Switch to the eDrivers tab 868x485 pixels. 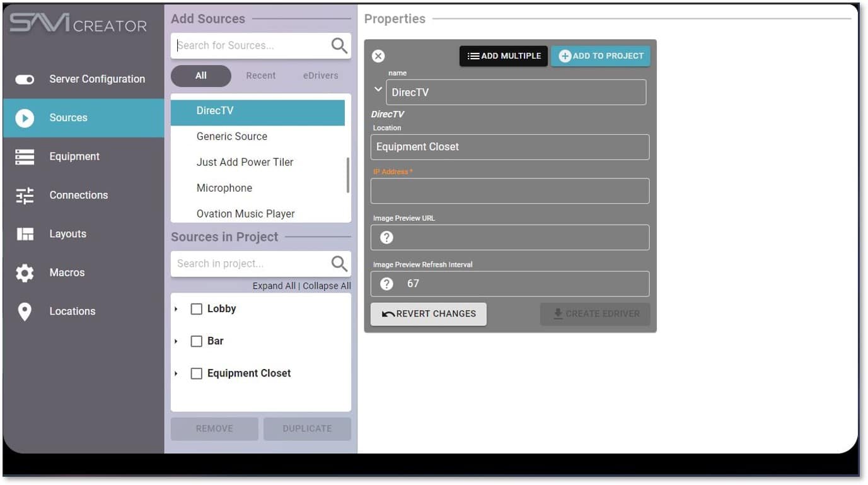[320, 76]
